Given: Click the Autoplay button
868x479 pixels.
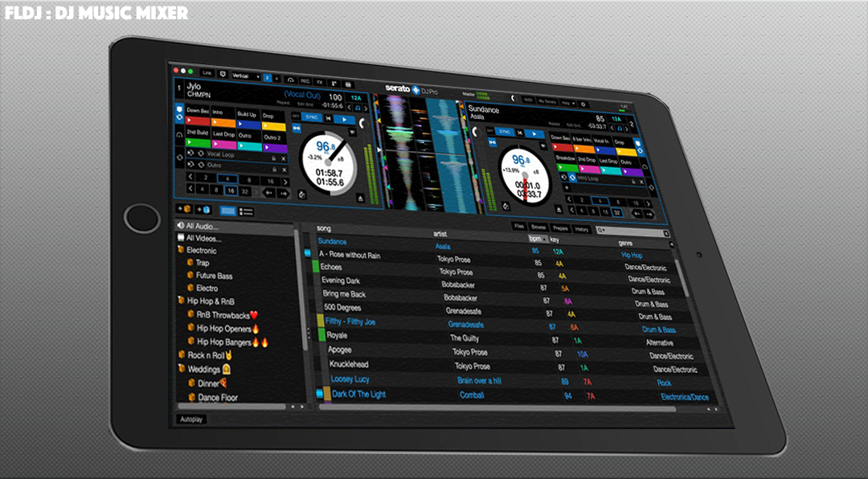Looking at the screenshot, I should (191, 420).
